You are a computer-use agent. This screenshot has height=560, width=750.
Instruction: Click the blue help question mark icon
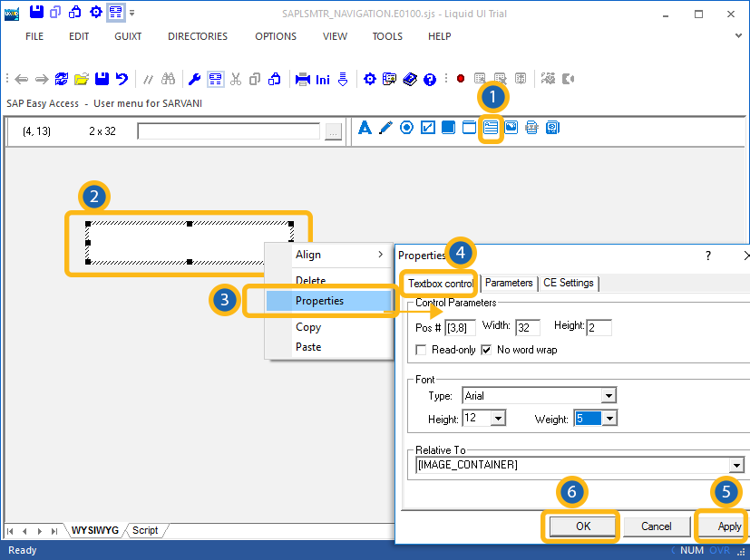430,80
